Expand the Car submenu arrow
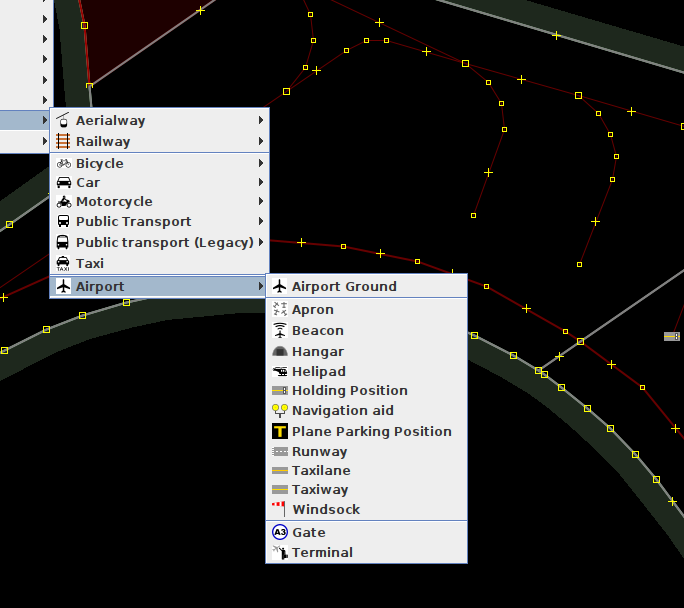684x608 pixels. [x=260, y=182]
